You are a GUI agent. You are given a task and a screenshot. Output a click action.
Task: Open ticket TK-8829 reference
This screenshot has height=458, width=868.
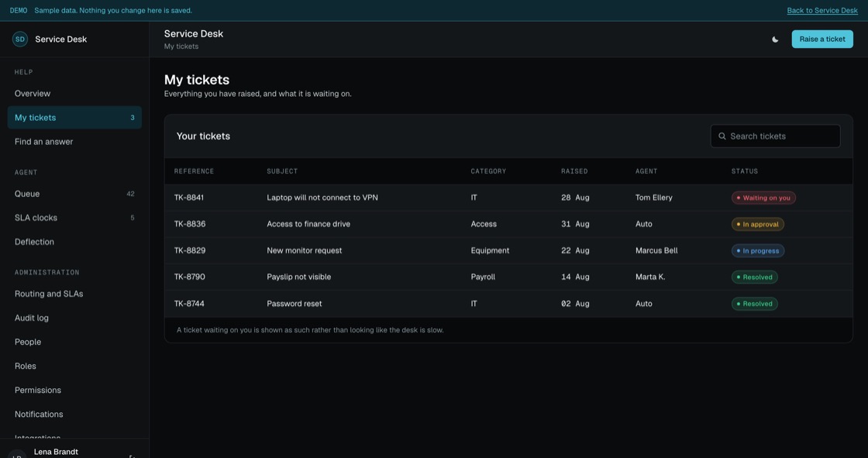click(x=190, y=250)
